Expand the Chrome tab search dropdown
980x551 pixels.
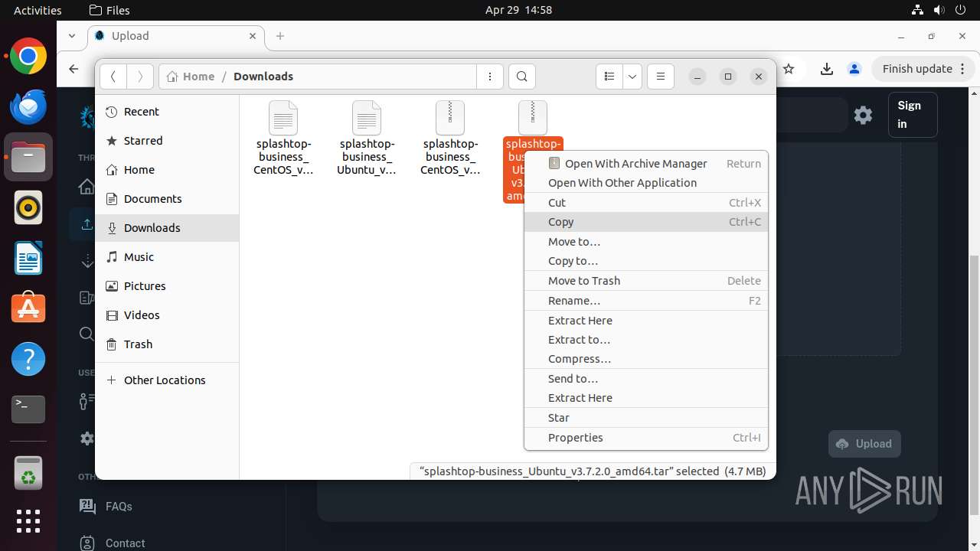[x=72, y=36]
